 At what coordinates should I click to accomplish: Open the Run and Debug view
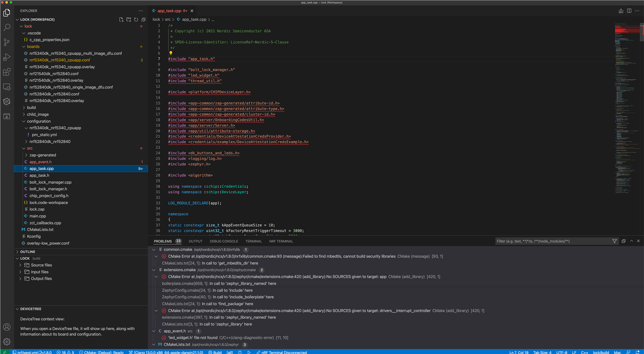point(7,57)
